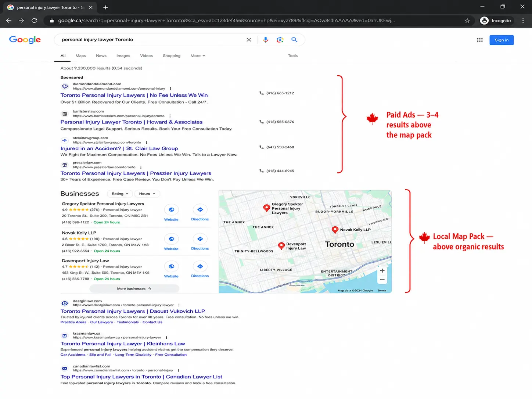Image resolution: width=532 pixels, height=399 pixels.
Task: Go back to previous page
Action: (x=9, y=21)
